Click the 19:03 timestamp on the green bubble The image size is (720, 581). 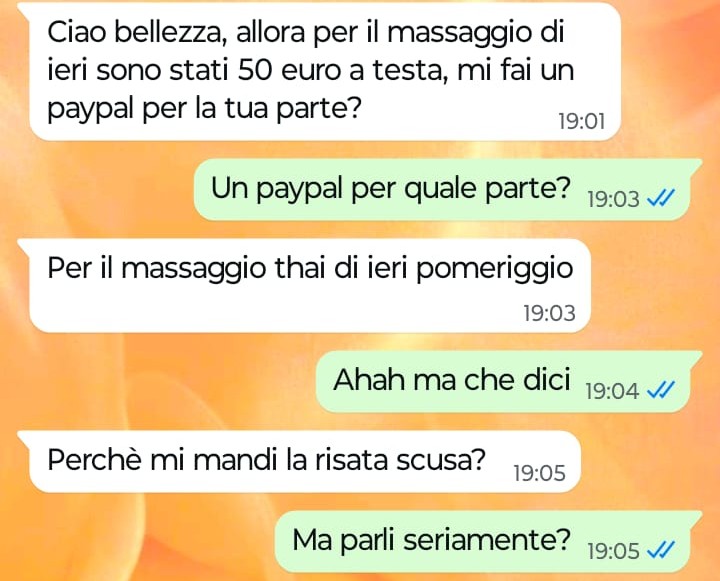613,199
